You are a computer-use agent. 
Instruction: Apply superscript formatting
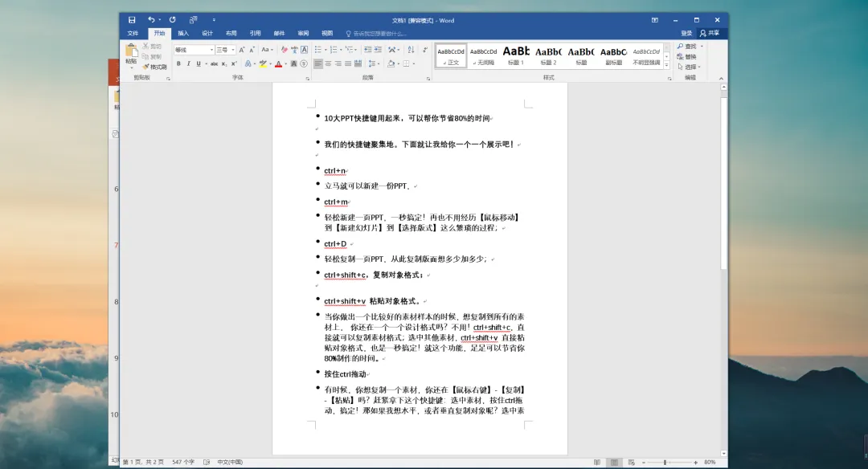tap(234, 64)
